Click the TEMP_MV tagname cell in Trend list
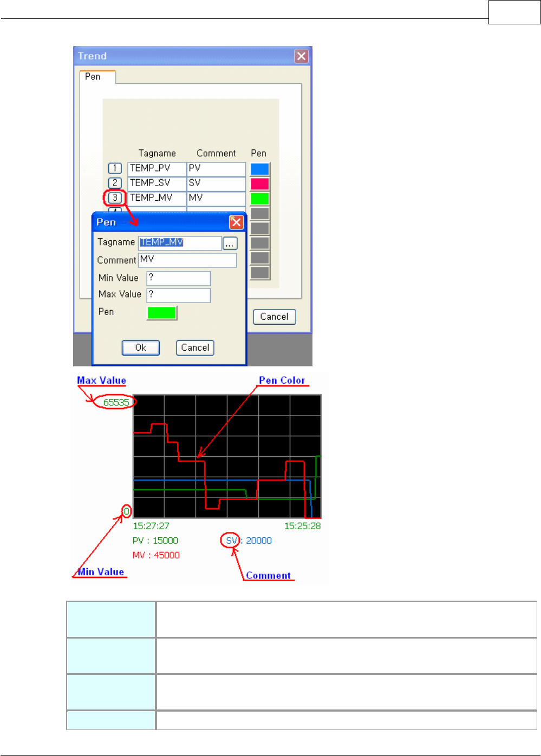The height and width of the screenshot is (756, 541). 157,198
